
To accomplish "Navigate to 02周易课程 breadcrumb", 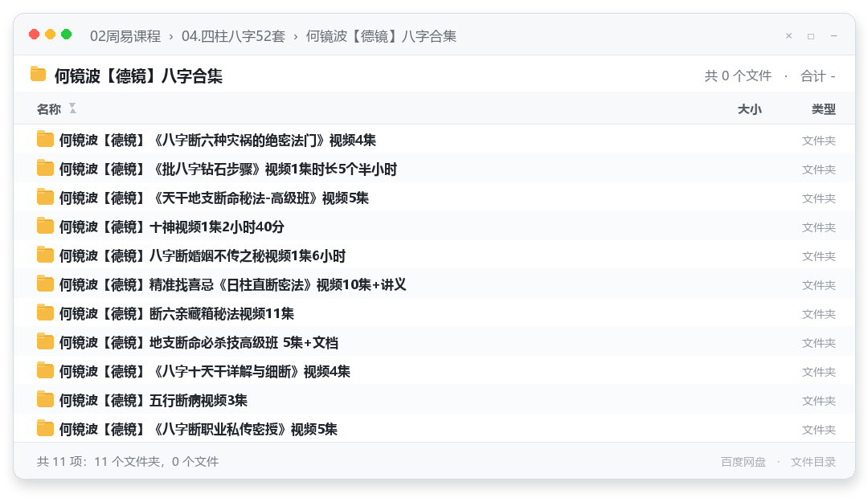I will click(125, 36).
